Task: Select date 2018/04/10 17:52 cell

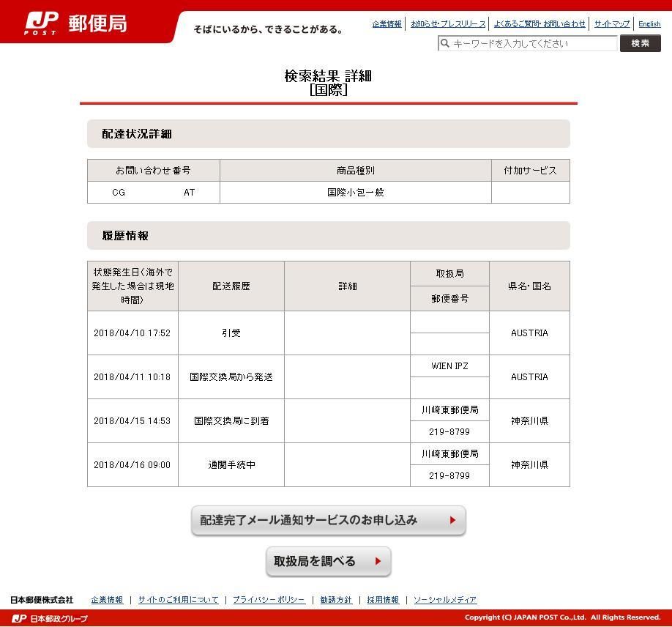Action: click(x=132, y=333)
